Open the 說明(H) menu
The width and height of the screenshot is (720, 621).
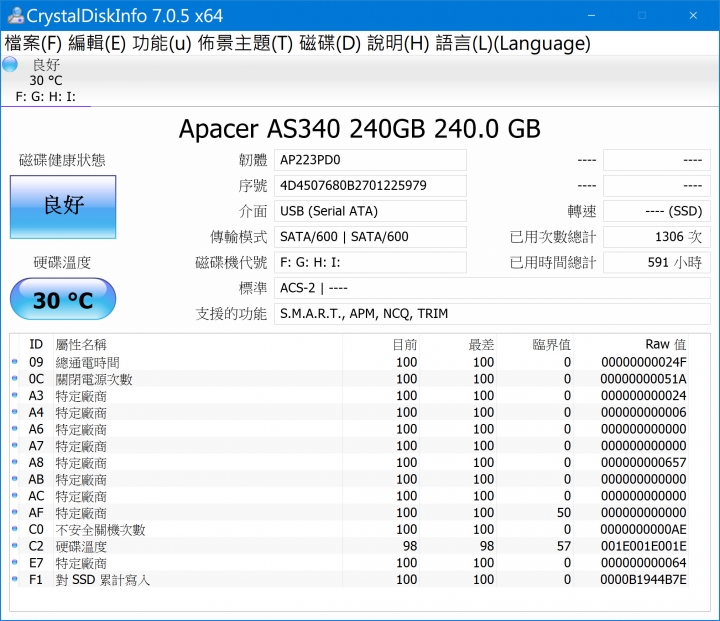[x=398, y=44]
